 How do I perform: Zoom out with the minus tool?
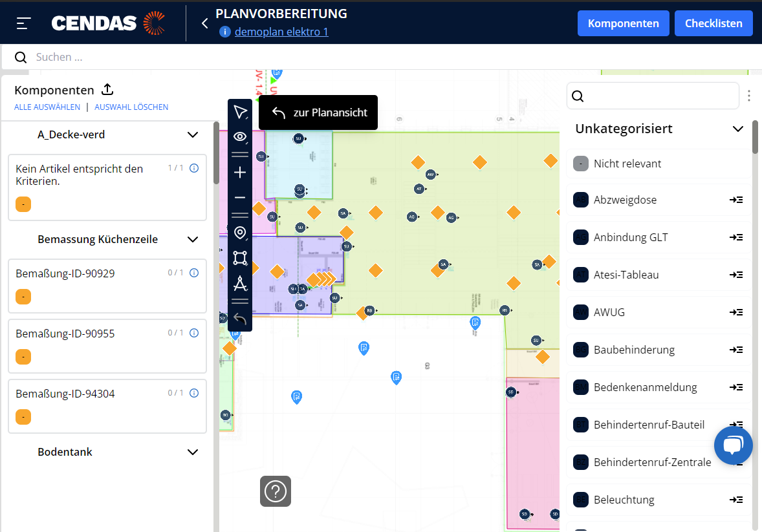click(x=240, y=198)
